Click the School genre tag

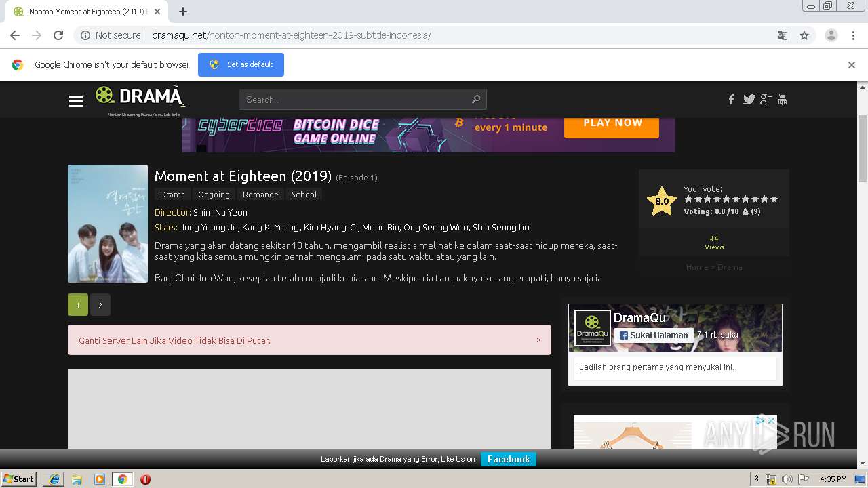304,195
